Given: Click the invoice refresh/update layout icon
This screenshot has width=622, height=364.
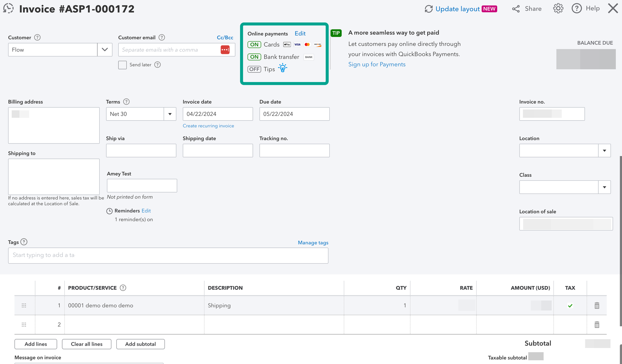Looking at the screenshot, I should tap(429, 9).
